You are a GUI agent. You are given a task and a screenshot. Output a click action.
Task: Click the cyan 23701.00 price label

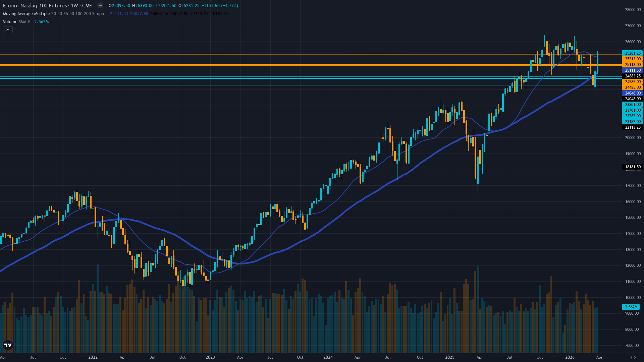tap(632, 110)
